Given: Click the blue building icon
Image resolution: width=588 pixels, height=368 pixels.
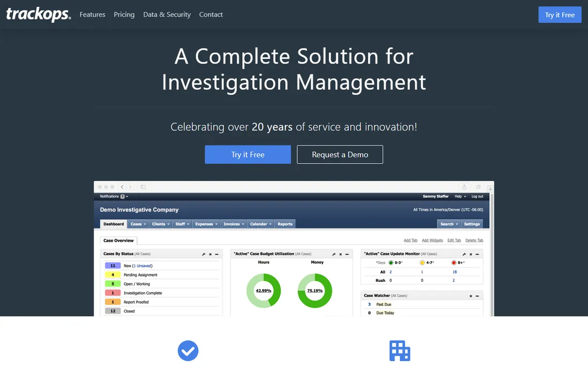Looking at the screenshot, I should 400,351.
